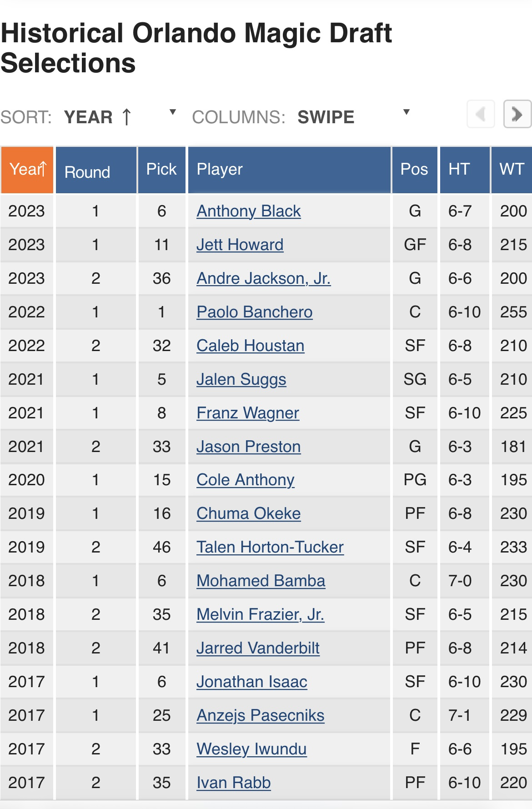Sort by the Year column header
Screen dimensions: 532x809
point(27,170)
